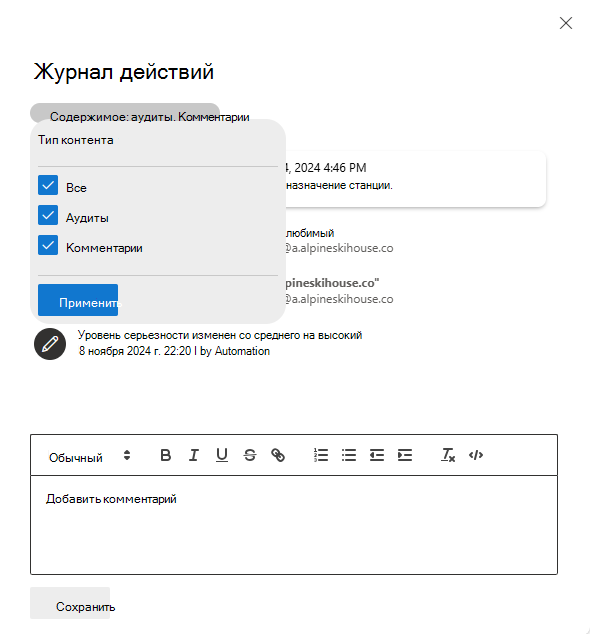Image resolution: width=590 pixels, height=634 pixels.
Task: Decrease indent of the comment text
Action: [377, 455]
